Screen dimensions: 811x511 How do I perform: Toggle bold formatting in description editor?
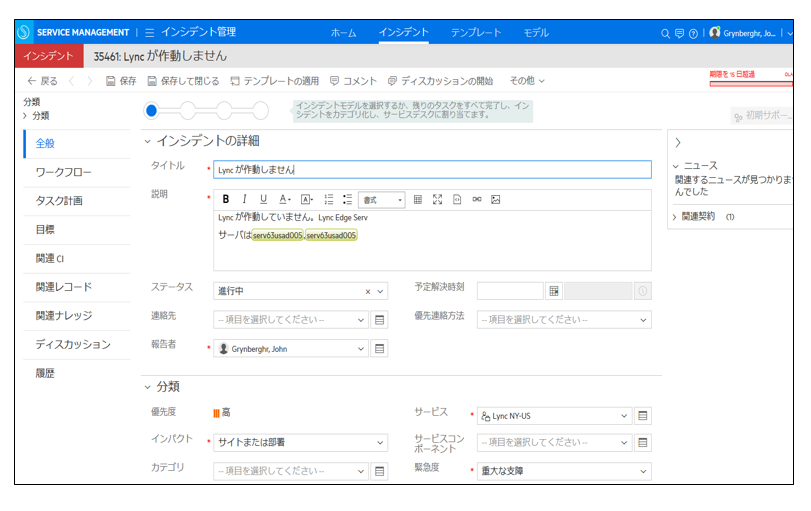pos(226,199)
